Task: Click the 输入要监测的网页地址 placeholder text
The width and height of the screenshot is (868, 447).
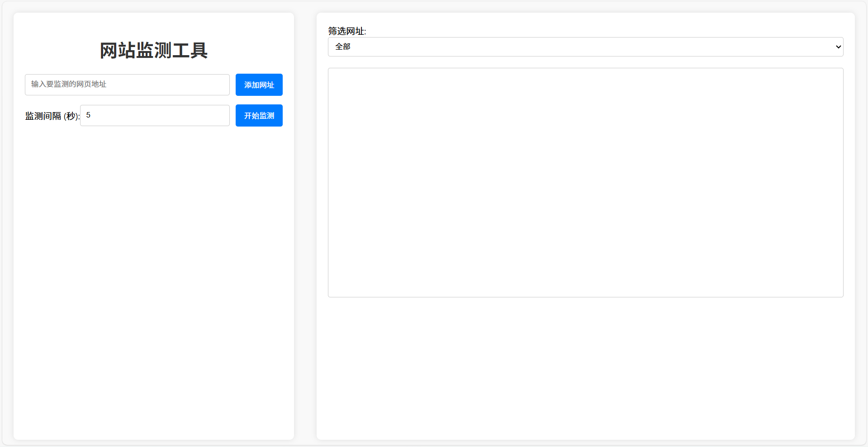Action: pos(69,85)
